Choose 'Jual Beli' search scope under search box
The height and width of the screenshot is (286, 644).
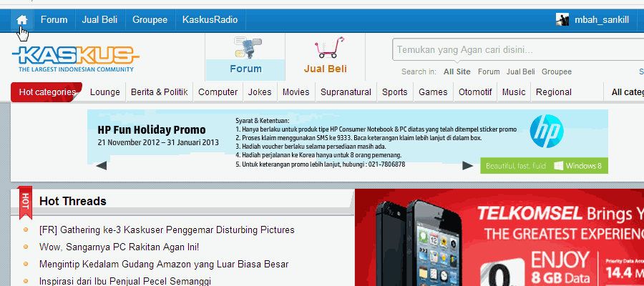(520, 71)
